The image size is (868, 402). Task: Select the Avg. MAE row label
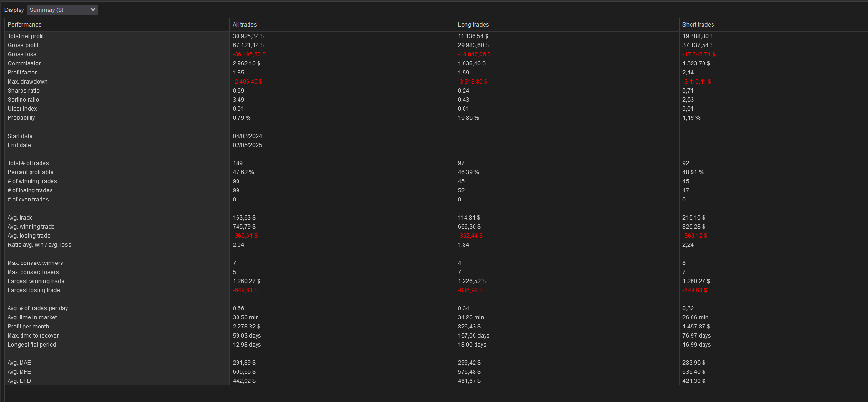(19, 363)
